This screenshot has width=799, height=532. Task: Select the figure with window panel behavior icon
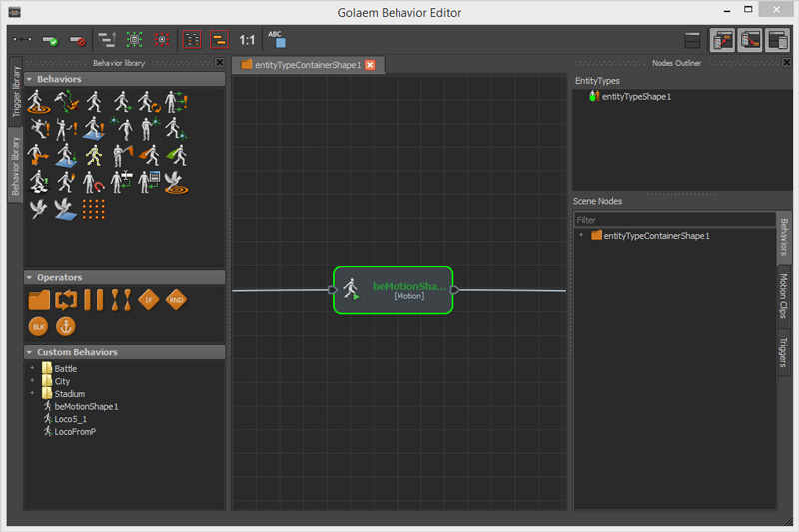pos(149,182)
